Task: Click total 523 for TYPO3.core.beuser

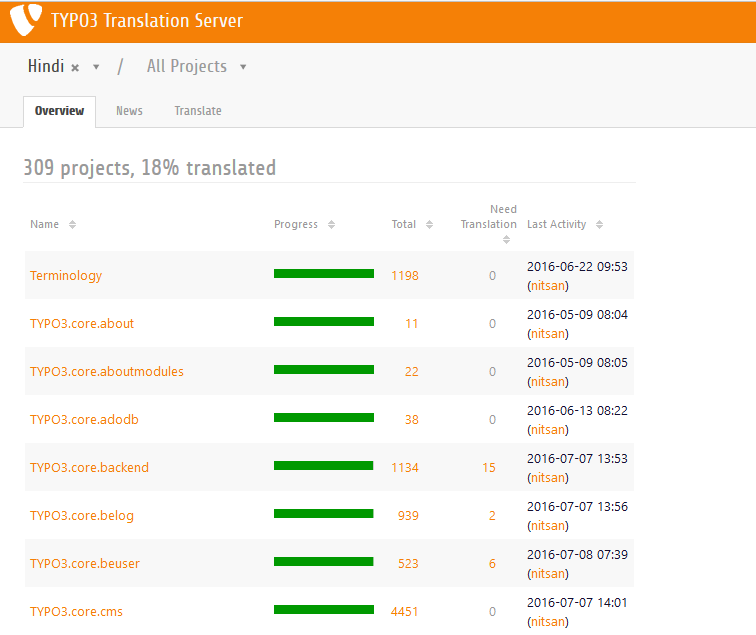Action: [x=408, y=564]
